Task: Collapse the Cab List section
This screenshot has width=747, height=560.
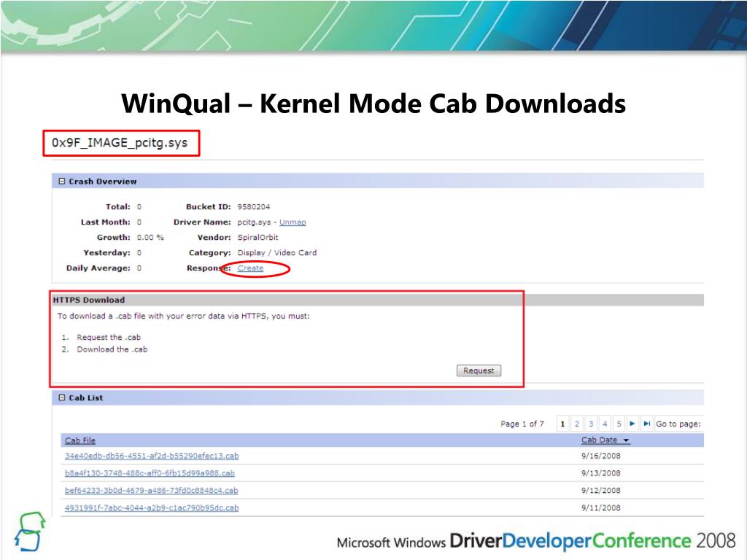Action: pos(61,397)
